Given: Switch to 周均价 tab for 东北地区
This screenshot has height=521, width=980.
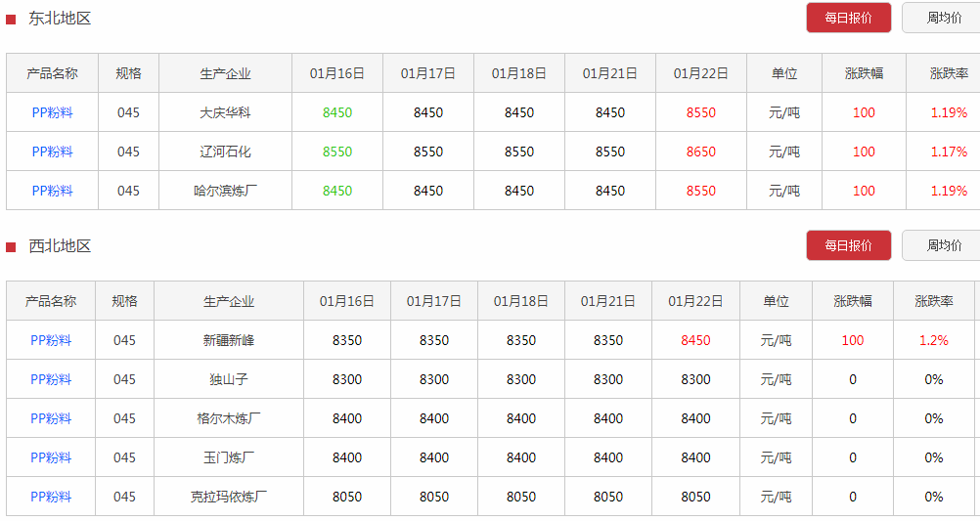Looking at the screenshot, I should click(x=943, y=19).
